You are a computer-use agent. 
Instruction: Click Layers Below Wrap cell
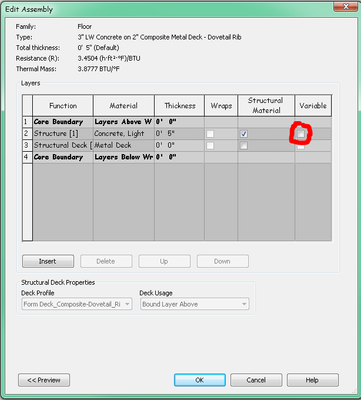click(x=124, y=157)
